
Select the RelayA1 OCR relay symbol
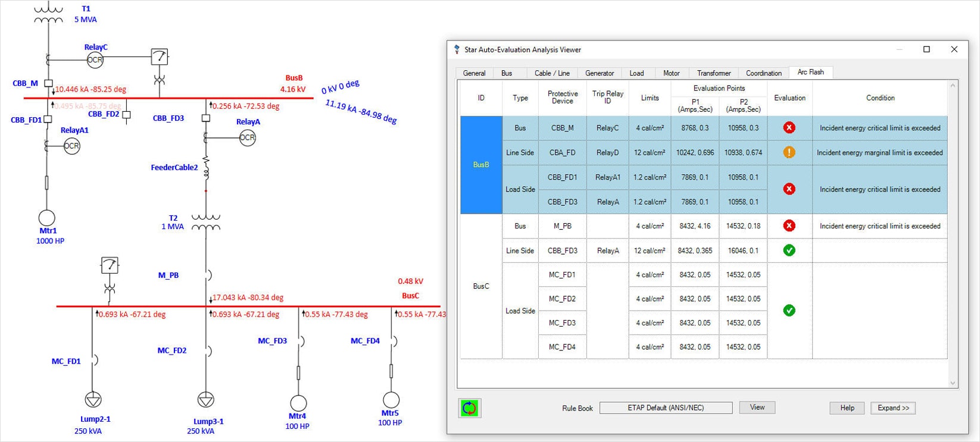pyautogui.click(x=71, y=146)
